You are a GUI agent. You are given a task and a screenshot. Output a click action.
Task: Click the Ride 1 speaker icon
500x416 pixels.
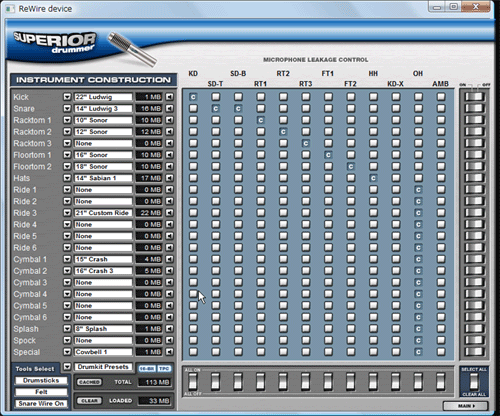(x=170, y=190)
